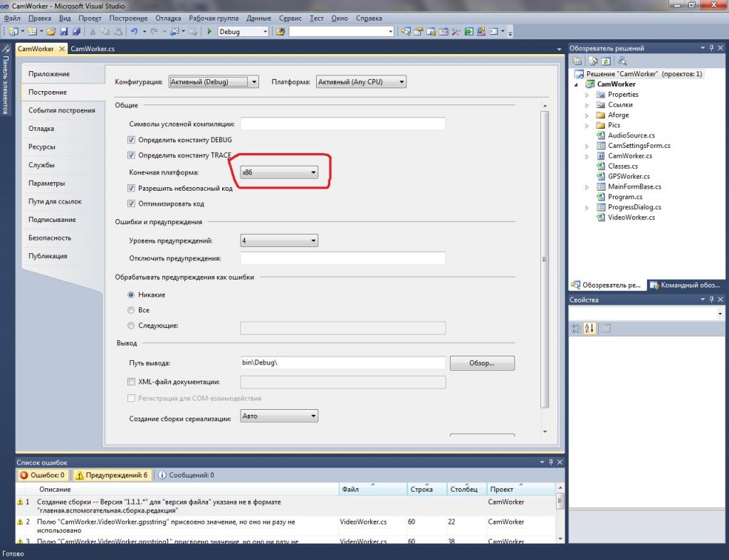Click the Refresh icon in Solution Explorer
Viewport: 729px width, 560px height.
607,61
